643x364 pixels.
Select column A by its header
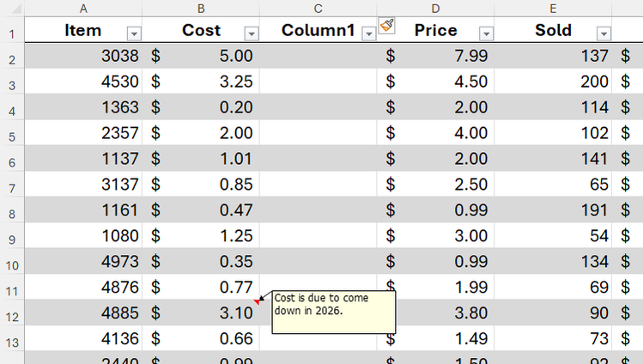(x=83, y=9)
